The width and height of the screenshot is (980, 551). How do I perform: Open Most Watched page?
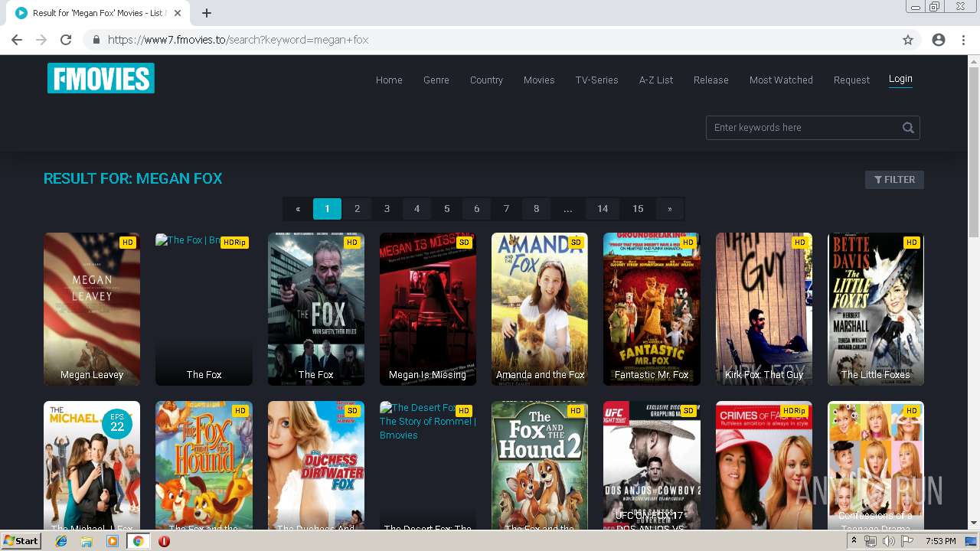point(781,80)
